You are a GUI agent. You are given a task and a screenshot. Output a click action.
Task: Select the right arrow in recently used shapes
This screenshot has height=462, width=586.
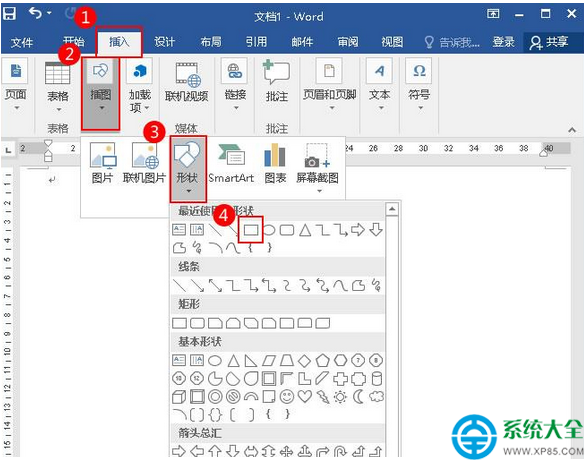[x=358, y=230]
